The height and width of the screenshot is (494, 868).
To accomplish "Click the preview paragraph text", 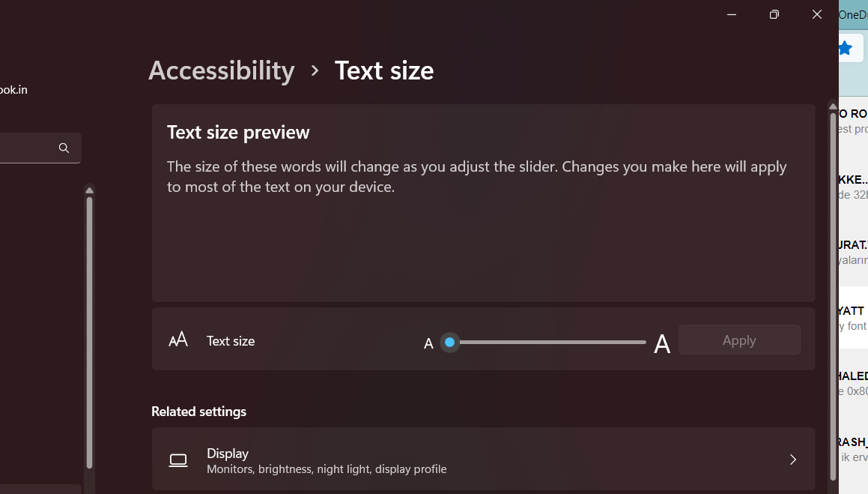I will tap(476, 177).
